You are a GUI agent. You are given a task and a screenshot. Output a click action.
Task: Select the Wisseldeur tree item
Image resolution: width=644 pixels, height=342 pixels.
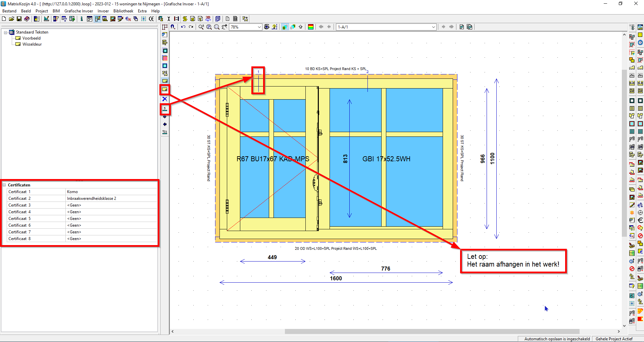(32, 44)
